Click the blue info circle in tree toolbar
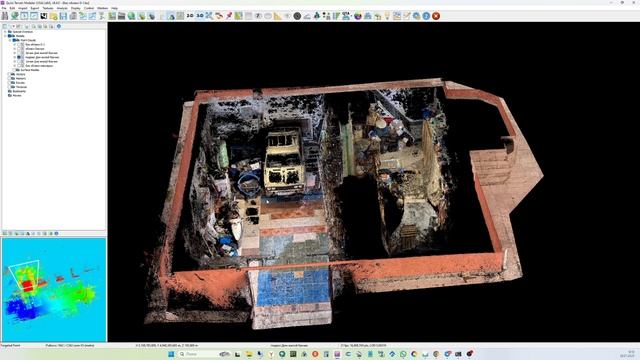This screenshot has width=640, height=360. click(x=59, y=26)
